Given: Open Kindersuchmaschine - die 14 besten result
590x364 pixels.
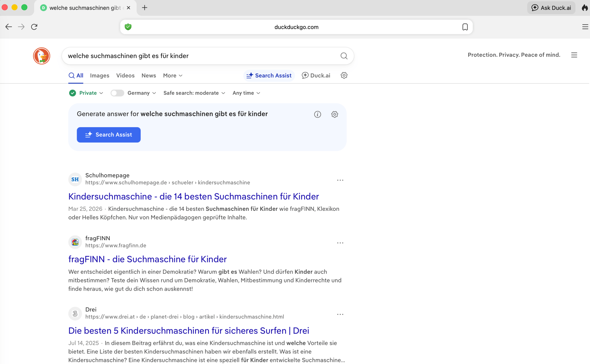Looking at the screenshot, I should pyautogui.click(x=194, y=197).
